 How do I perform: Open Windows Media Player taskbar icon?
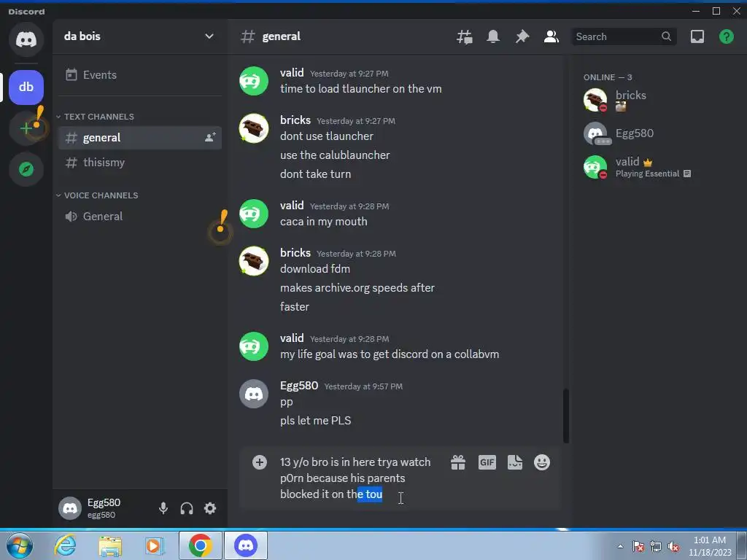pos(155,545)
